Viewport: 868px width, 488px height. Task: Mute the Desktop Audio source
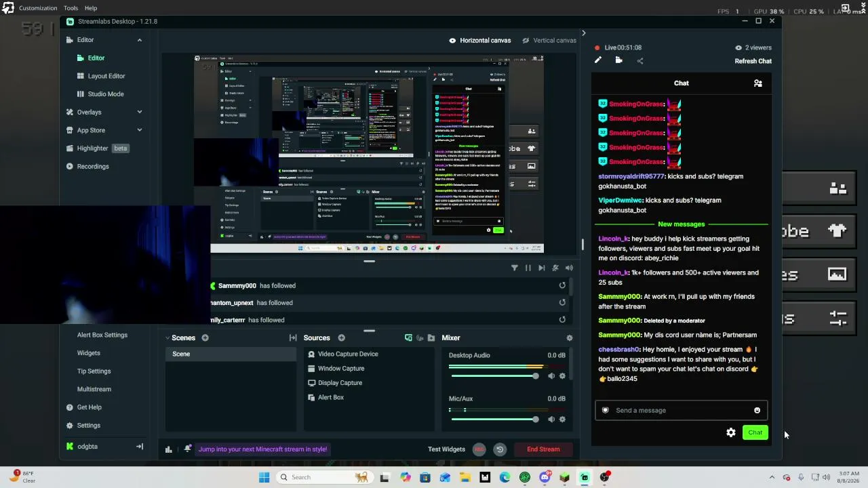click(551, 376)
